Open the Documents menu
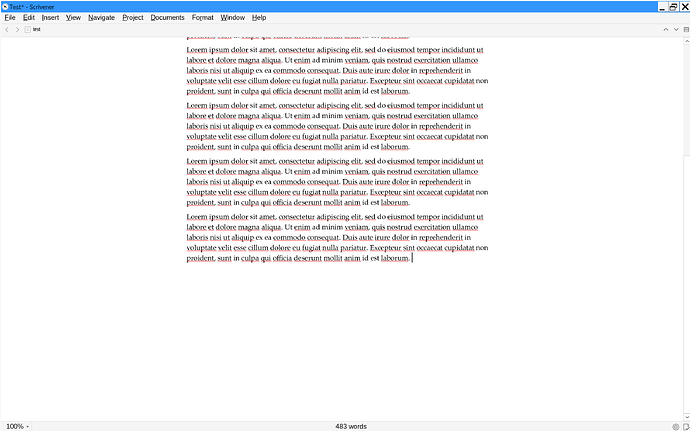 167,18
